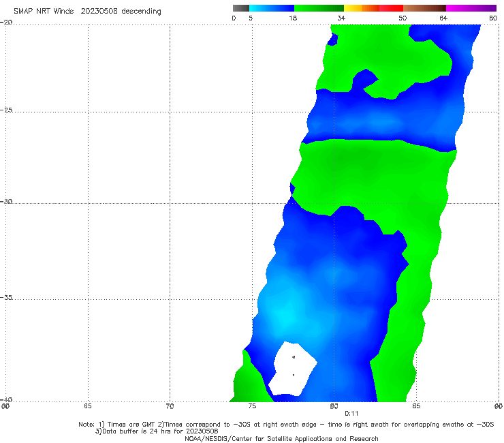Click the '50' label under the color bar

click(403, 18)
